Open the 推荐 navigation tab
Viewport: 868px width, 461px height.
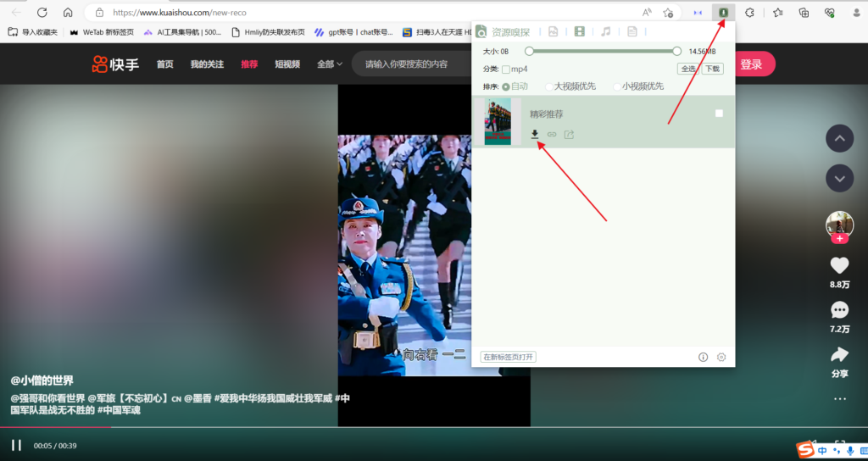click(x=250, y=64)
